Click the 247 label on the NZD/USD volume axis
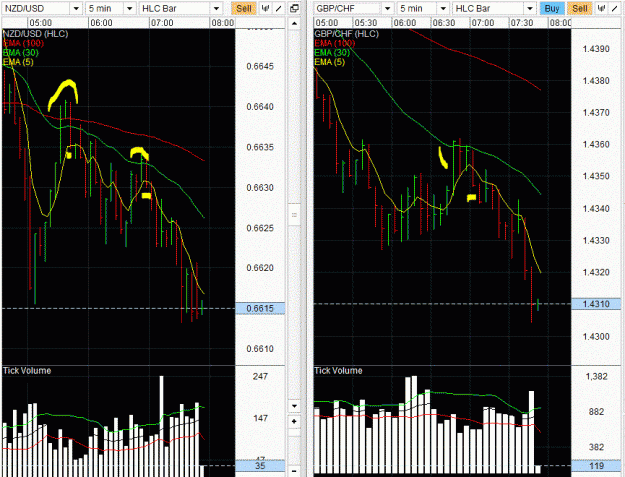Viewport: 625px width, 477px height. [260, 376]
